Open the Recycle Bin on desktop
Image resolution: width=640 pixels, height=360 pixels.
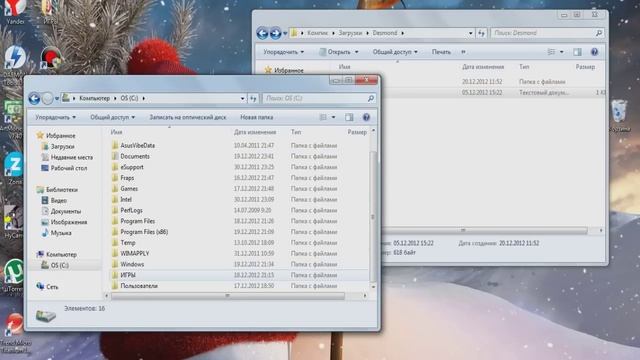(x=619, y=116)
